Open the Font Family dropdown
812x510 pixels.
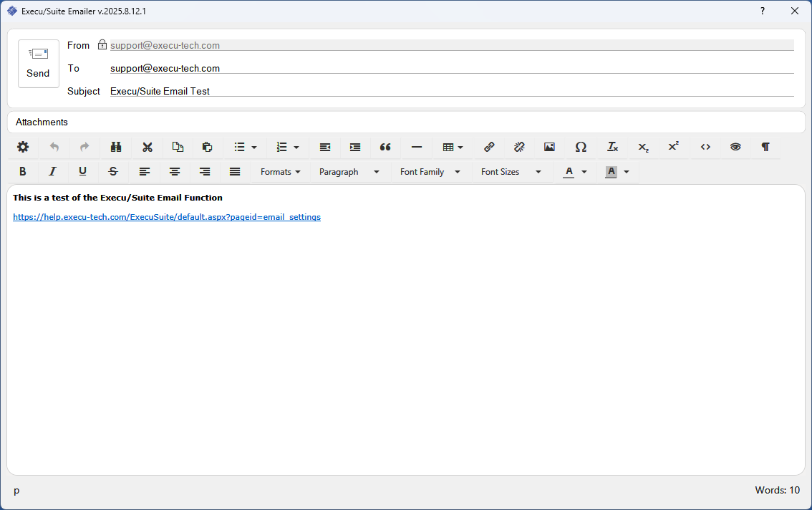[x=430, y=172]
